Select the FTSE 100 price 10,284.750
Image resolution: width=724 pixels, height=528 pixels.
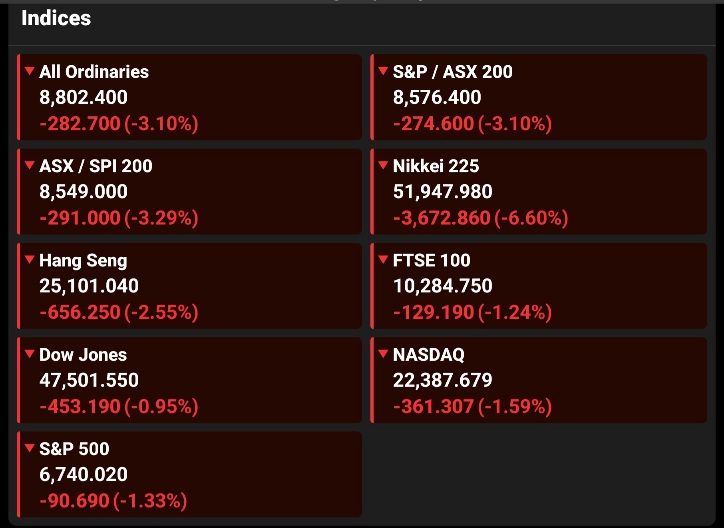coord(443,286)
